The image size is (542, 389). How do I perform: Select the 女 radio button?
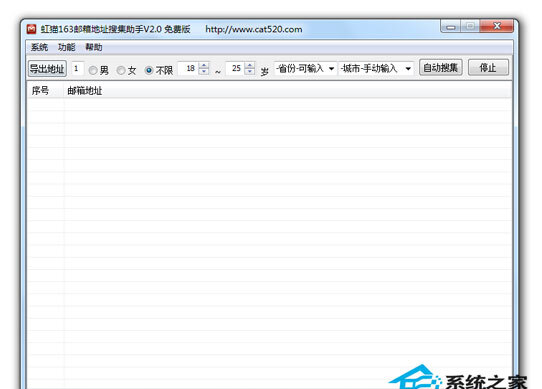point(121,71)
